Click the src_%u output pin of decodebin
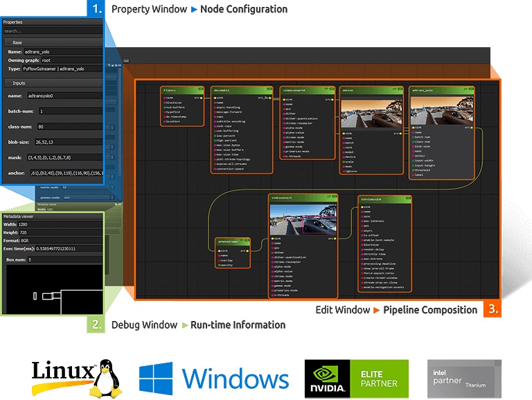532x400 pixels. point(270,98)
